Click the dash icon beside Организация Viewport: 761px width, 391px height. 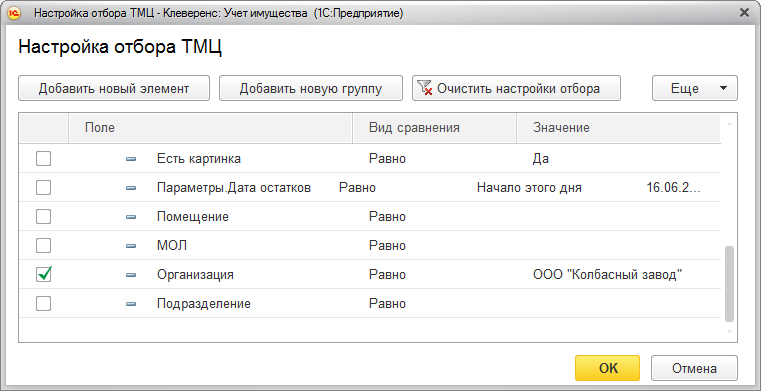pos(131,275)
